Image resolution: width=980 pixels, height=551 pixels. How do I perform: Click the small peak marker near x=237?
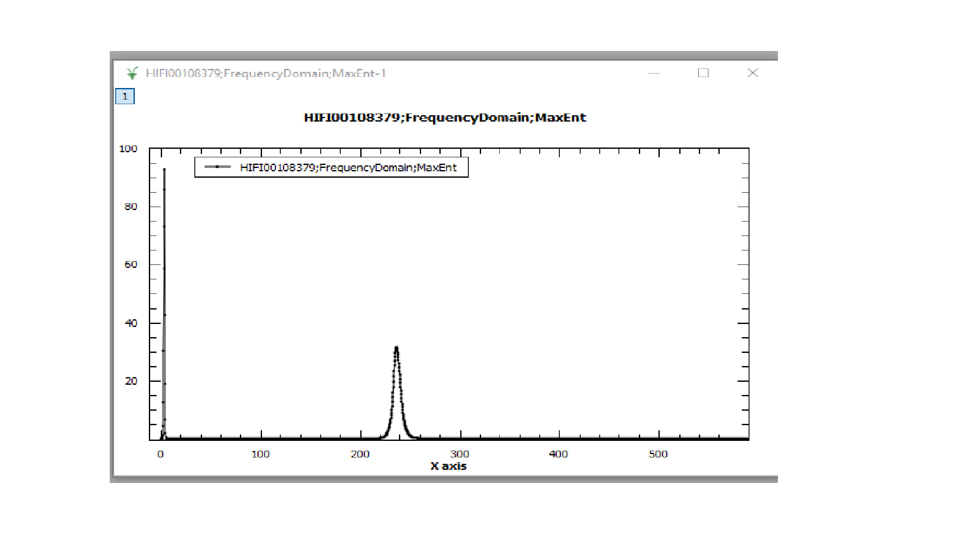[396, 349]
